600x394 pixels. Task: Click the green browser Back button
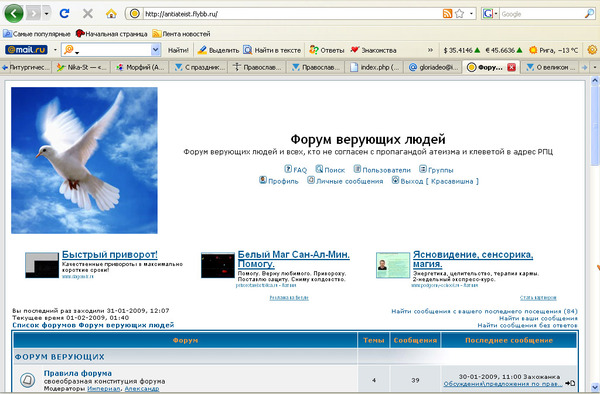14,13
